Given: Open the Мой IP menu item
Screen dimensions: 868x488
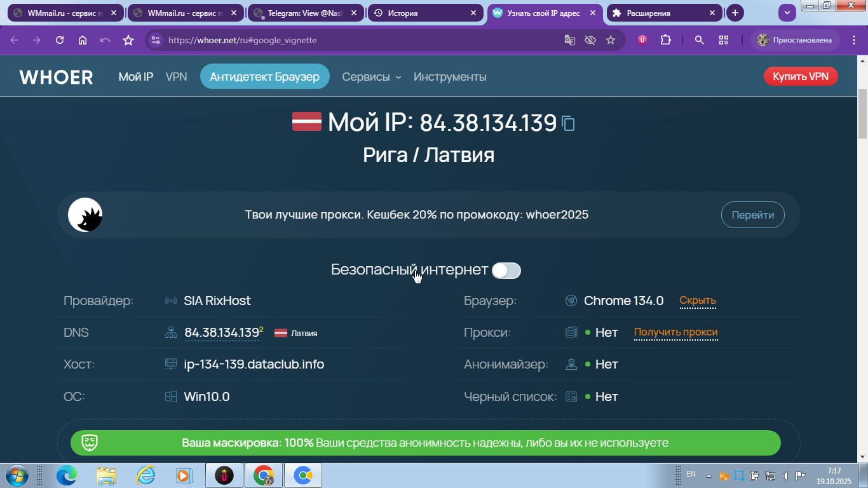Looking at the screenshot, I should point(136,77).
